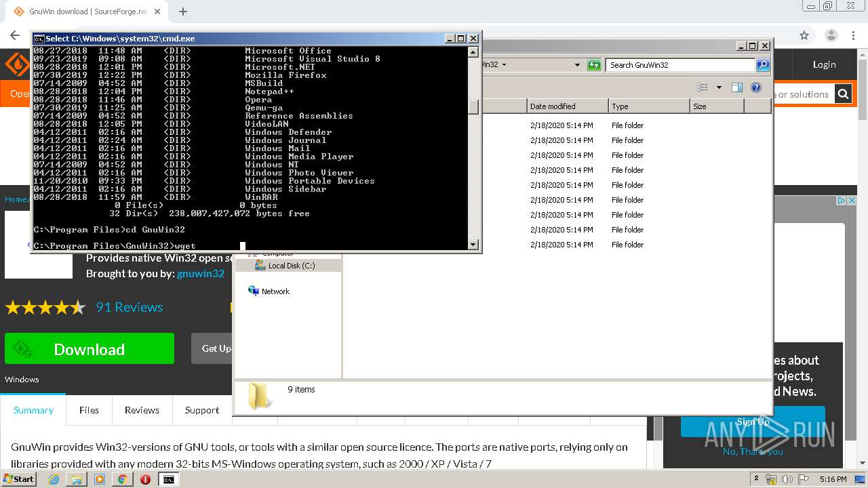Click the Sign Up button

click(753, 422)
